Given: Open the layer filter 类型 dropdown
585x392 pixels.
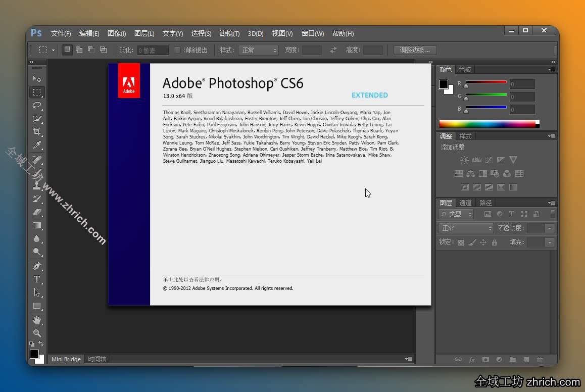Looking at the screenshot, I should [x=456, y=214].
